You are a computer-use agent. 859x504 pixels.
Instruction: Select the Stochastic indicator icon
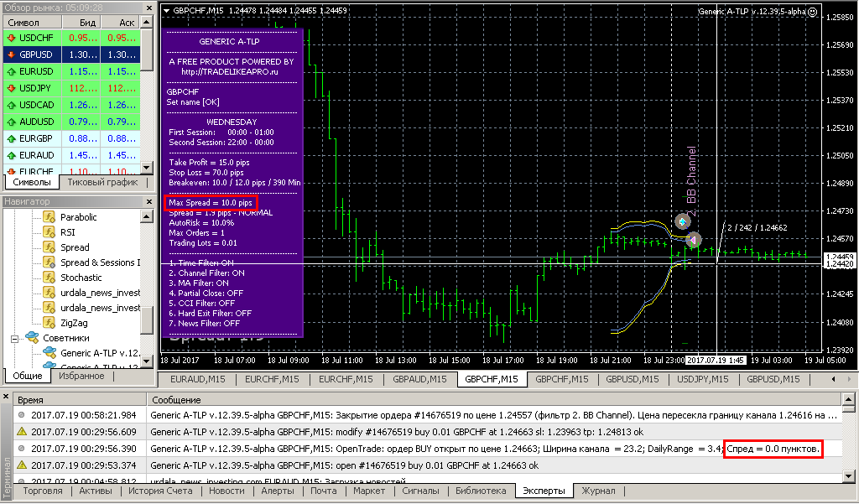tap(49, 278)
